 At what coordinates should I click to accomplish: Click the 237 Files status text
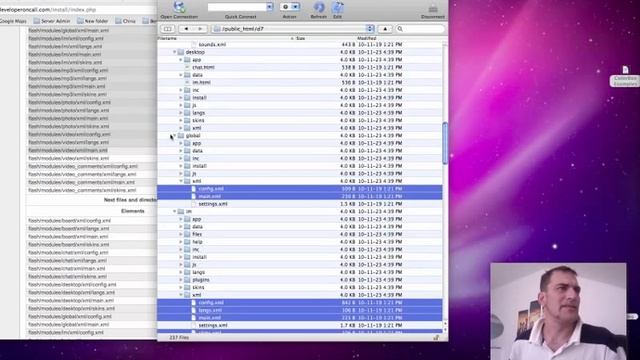[179, 338]
